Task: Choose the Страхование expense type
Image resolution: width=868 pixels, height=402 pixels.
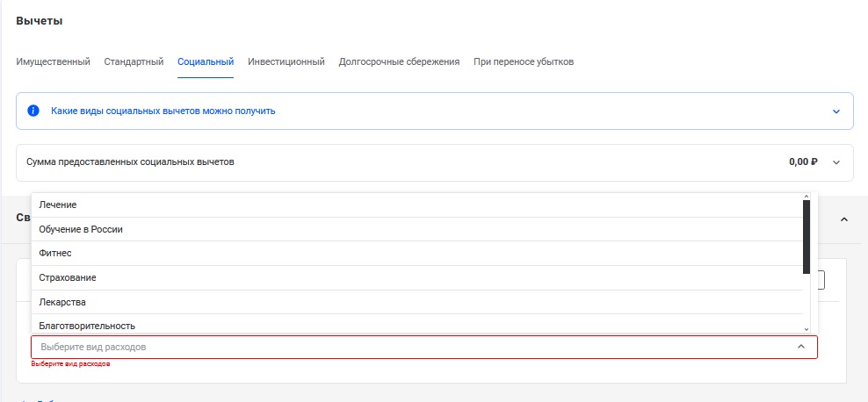Action: point(68,277)
